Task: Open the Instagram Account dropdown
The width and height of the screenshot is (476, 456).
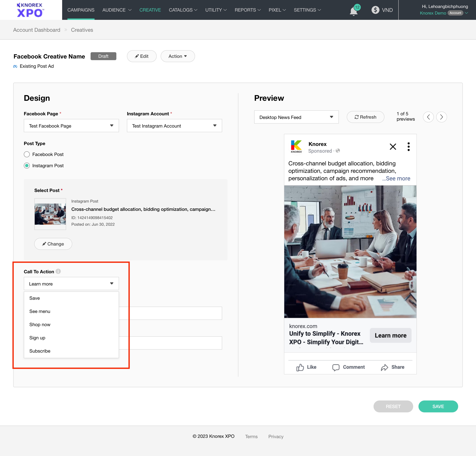Action: pyautogui.click(x=174, y=126)
